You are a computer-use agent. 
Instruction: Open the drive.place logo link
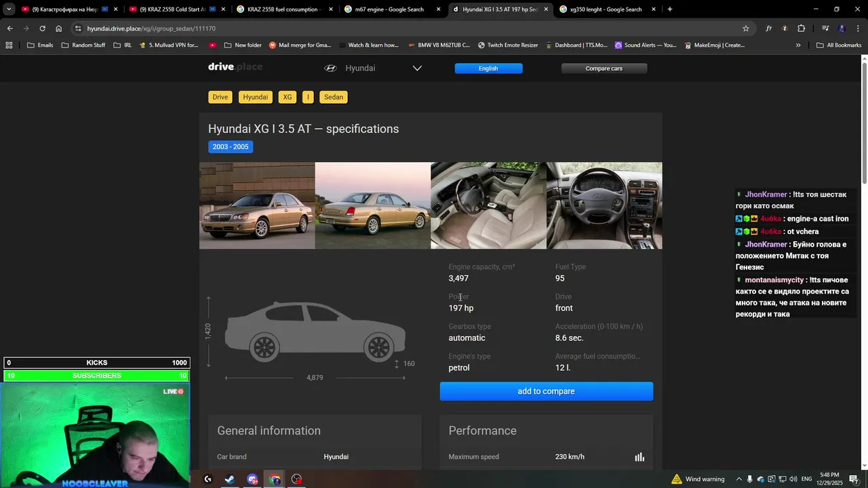[x=235, y=67]
